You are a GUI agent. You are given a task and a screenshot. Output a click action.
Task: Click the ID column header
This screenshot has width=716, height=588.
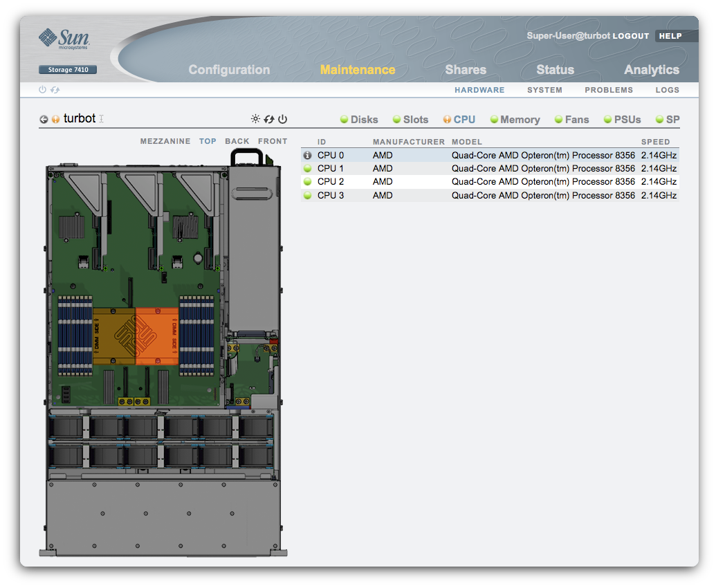pos(322,142)
